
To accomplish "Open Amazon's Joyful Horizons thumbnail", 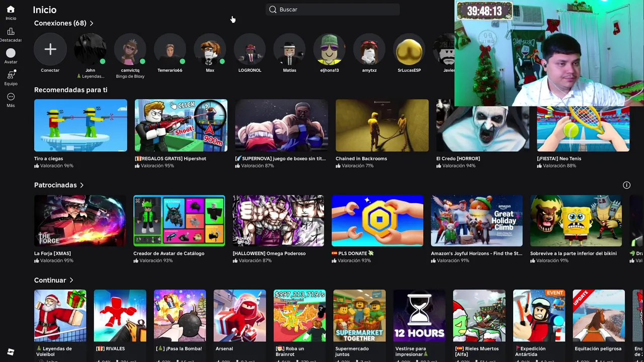I will 476,221.
